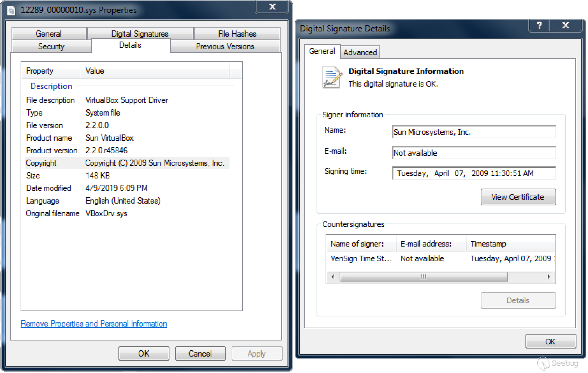Select the File description row
The width and height of the screenshot is (588, 373).
(128, 101)
